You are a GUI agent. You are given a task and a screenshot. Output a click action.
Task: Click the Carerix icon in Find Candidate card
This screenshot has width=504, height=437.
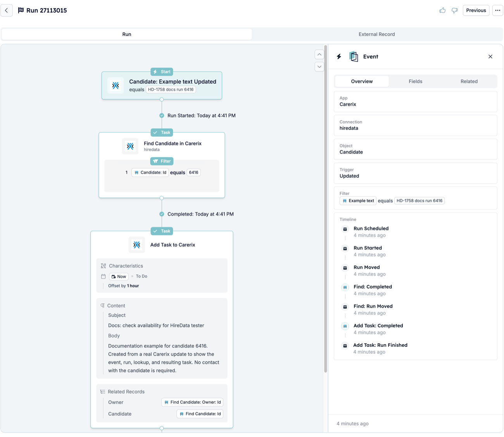point(130,146)
